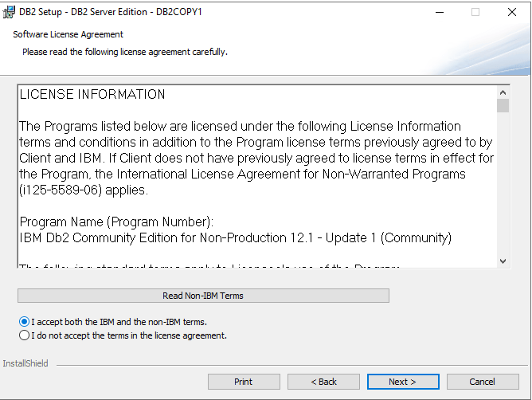Click the LICENSE INFORMATION heading text

[92, 95]
